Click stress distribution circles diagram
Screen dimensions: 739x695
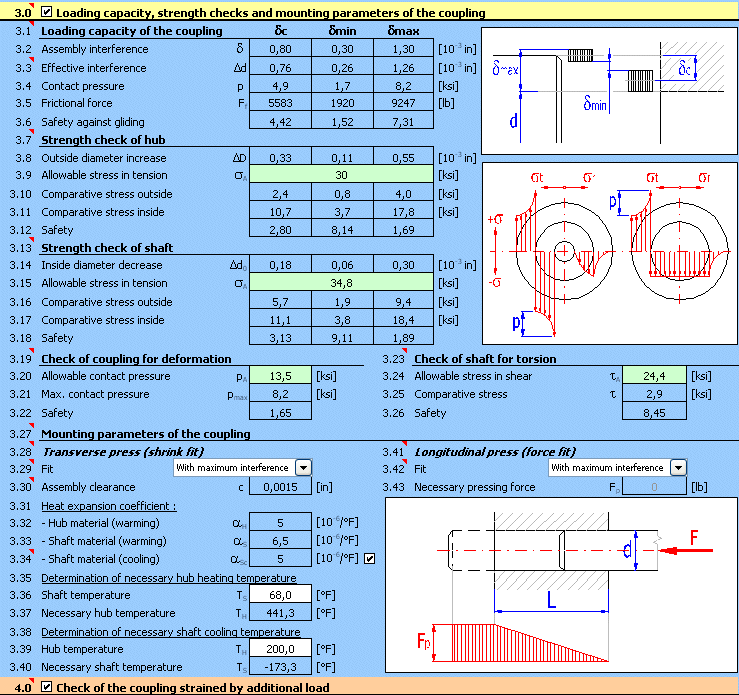pos(609,253)
